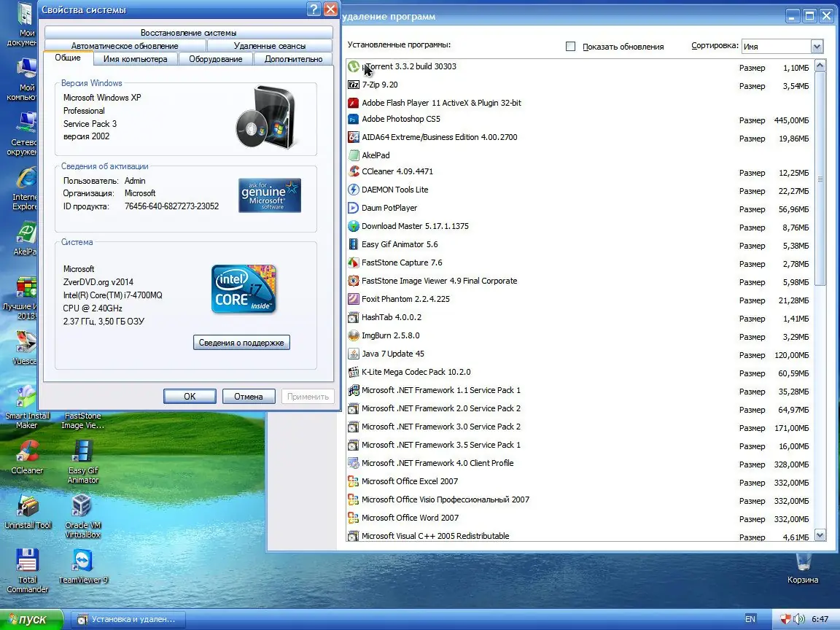Select the ImgBurn 2.5.8.0 icon
The height and width of the screenshot is (630, 840).
pos(353,335)
